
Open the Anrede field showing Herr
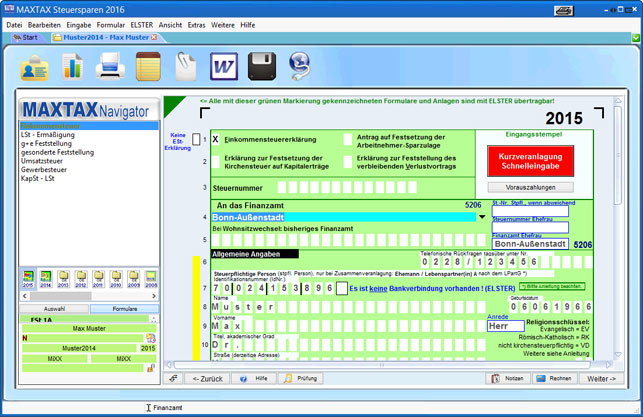(x=504, y=326)
